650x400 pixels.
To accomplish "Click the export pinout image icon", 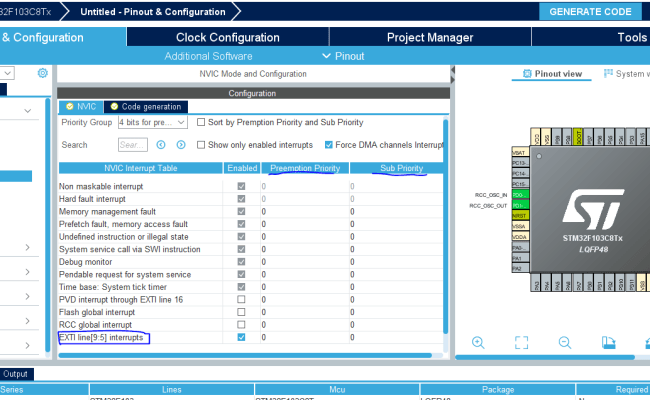I will click(609, 342).
